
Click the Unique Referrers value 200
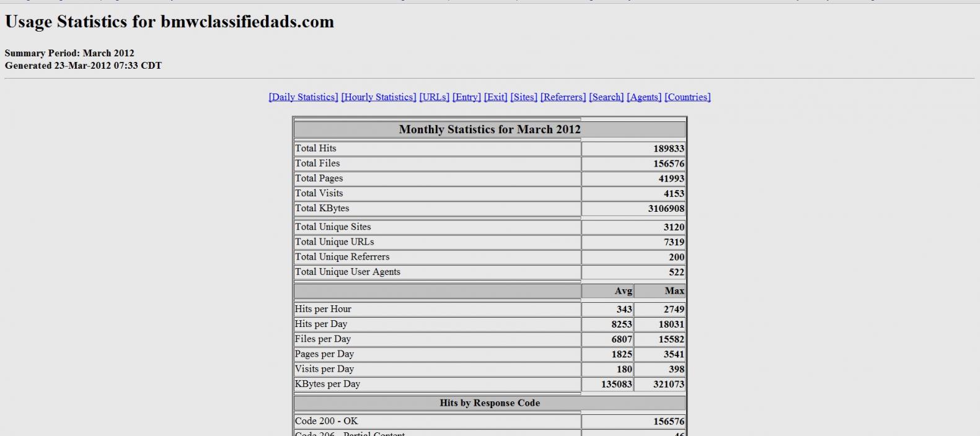(676, 257)
